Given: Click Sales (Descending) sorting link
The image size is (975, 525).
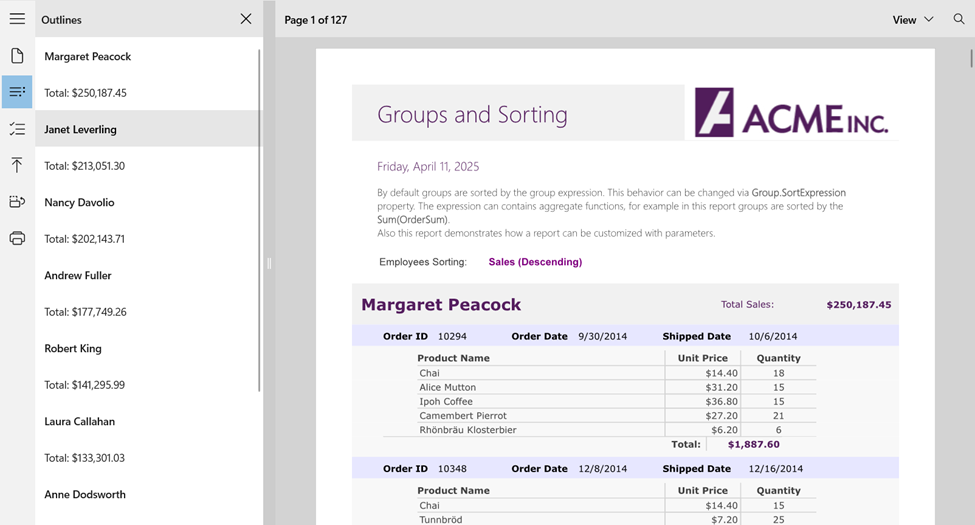Looking at the screenshot, I should 535,262.
